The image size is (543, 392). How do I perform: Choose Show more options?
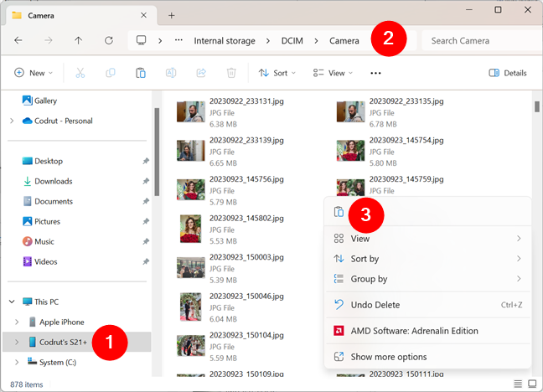pyautogui.click(x=427, y=357)
